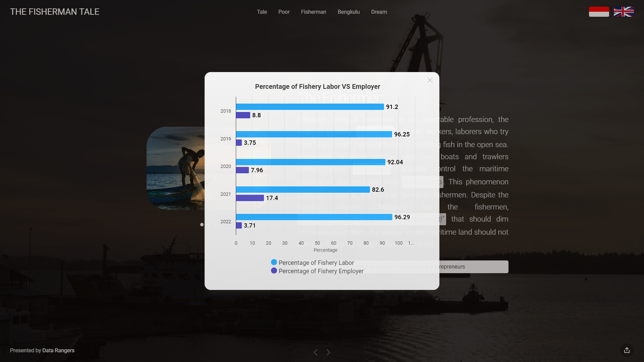
Task: Click the fisherman photo thumbnail
Action: 175,168
